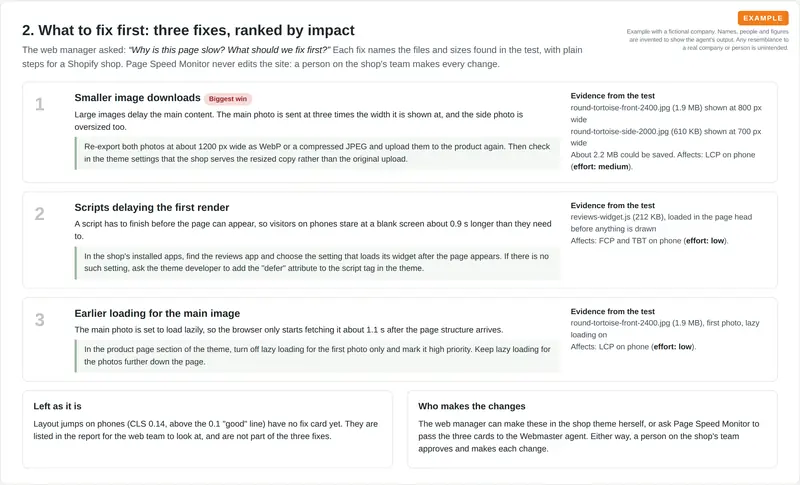
Task: Click the reviews app defer instruction box
Action: click(317, 262)
